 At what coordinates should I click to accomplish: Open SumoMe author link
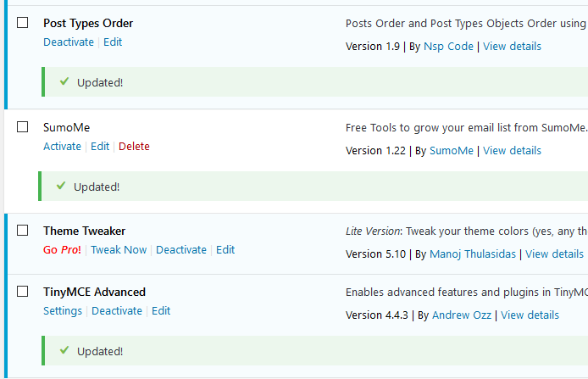point(452,150)
